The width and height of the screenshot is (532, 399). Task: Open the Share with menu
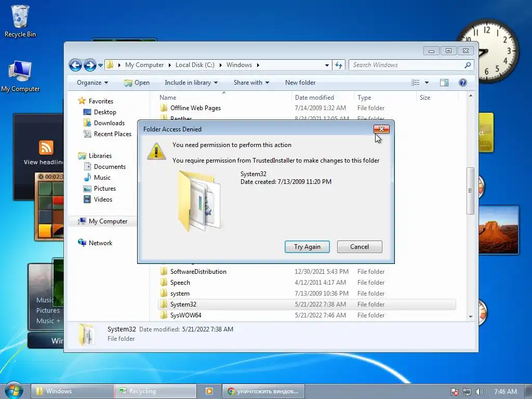point(251,83)
